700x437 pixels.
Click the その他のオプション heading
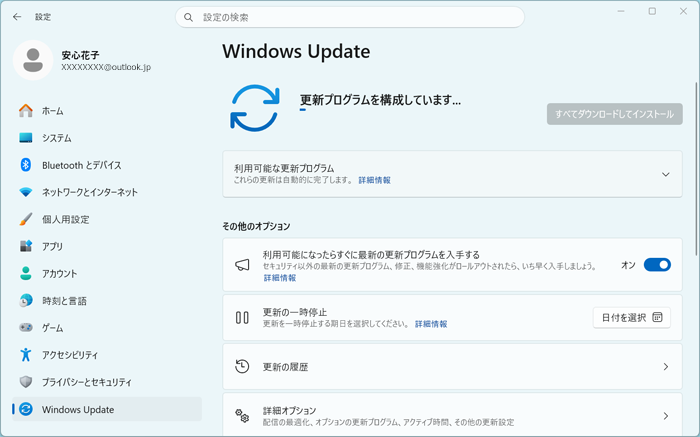[x=256, y=226]
